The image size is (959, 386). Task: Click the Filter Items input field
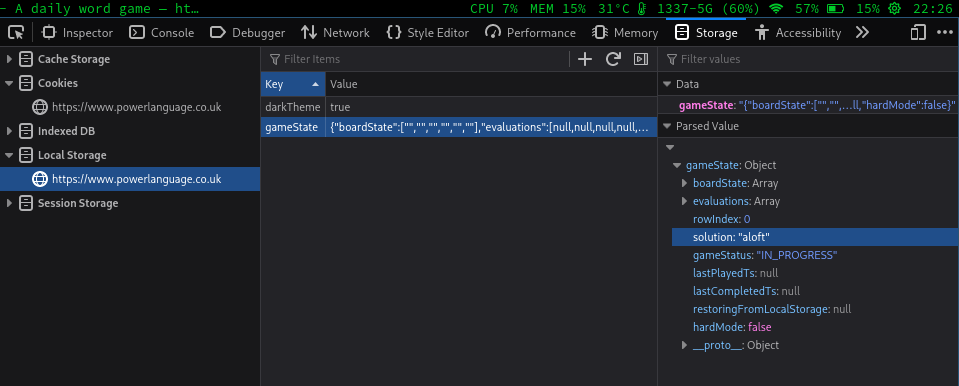[416, 59]
